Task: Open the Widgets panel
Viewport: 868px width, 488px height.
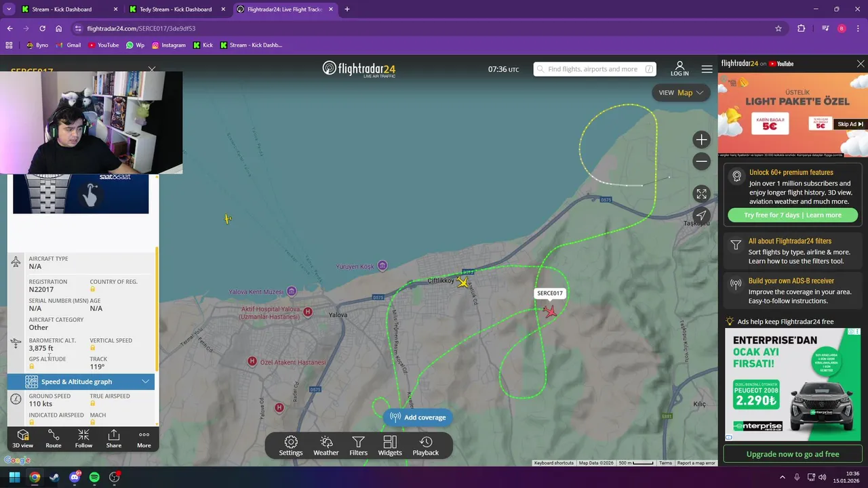Action: click(x=390, y=446)
